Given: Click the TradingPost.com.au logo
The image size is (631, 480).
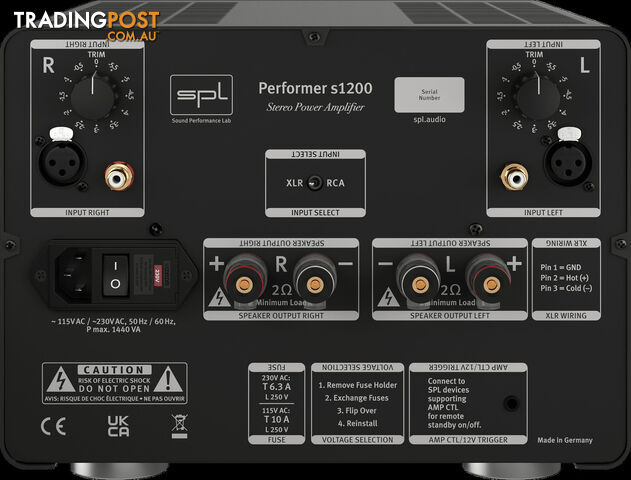Looking at the screenshot, I should tap(87, 25).
